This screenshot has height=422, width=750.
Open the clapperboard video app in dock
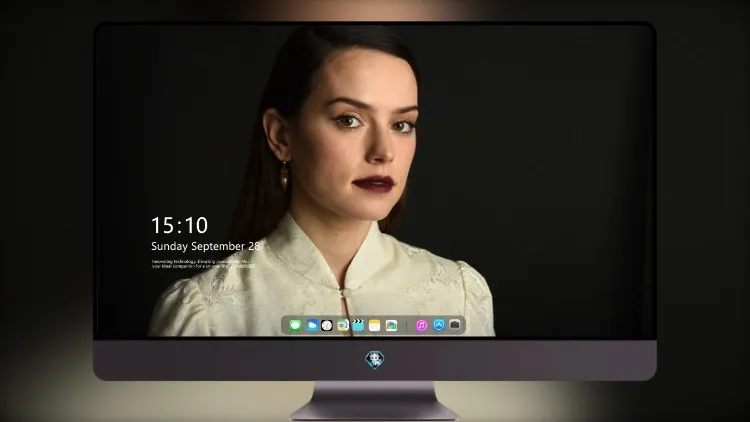pyautogui.click(x=358, y=325)
